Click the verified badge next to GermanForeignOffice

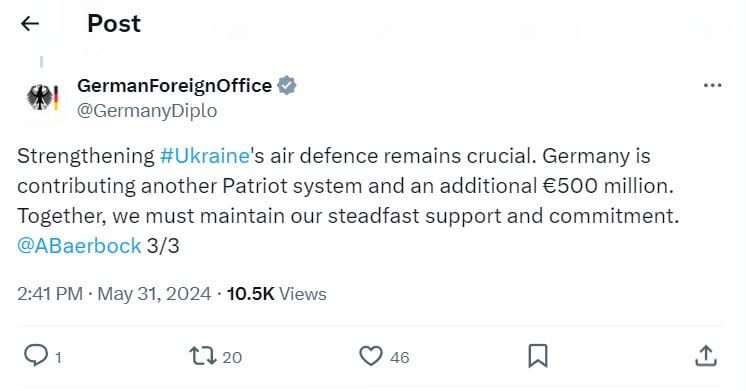[287, 86]
